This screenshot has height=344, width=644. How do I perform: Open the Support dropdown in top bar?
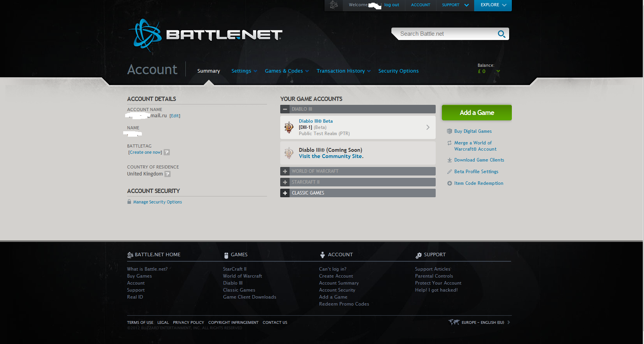tap(455, 5)
